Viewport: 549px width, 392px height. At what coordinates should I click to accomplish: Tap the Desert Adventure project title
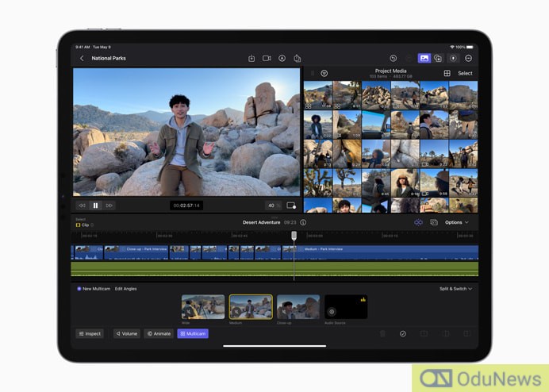[261, 222]
